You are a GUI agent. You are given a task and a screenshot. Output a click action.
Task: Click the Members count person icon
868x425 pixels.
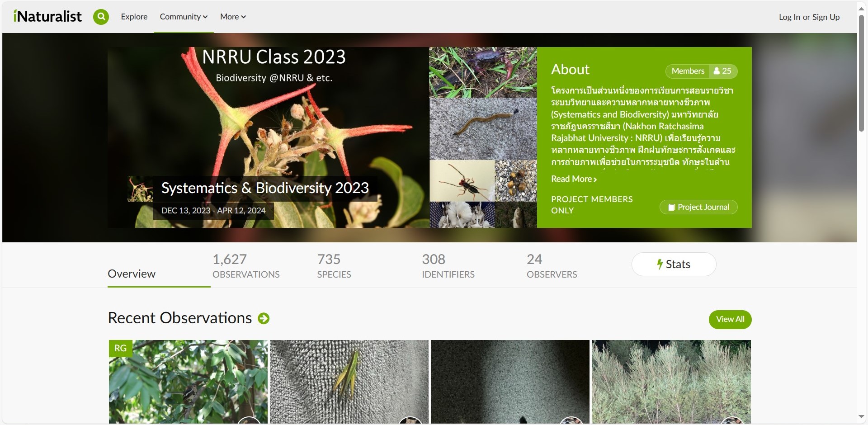point(717,71)
